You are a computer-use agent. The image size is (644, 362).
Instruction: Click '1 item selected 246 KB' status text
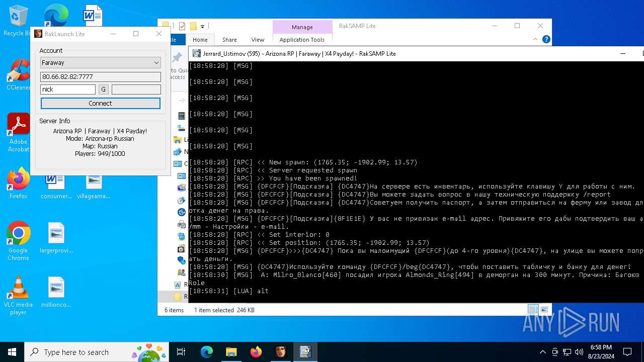pos(224,310)
